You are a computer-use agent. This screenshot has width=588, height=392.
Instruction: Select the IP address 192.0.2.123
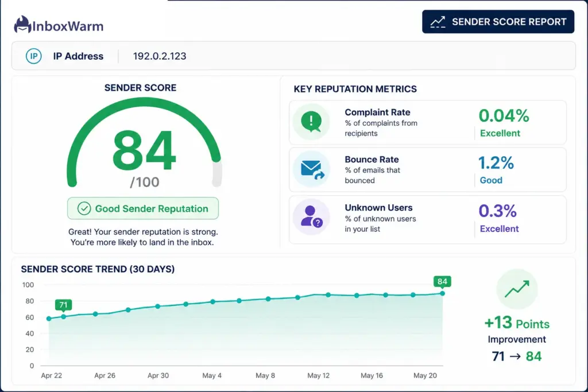pos(160,56)
